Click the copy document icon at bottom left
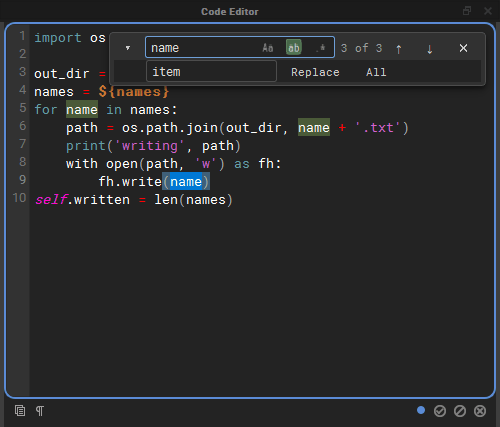The height and width of the screenshot is (427, 500). pyautogui.click(x=20, y=411)
